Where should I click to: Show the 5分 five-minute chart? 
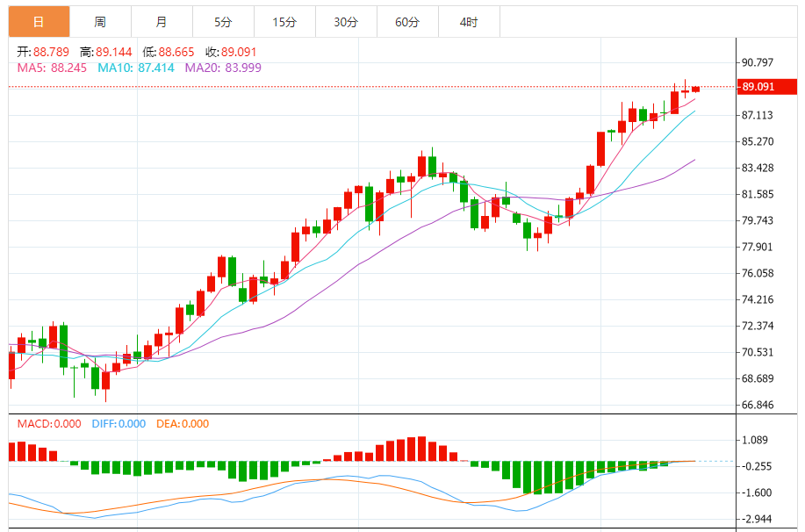pos(223,22)
